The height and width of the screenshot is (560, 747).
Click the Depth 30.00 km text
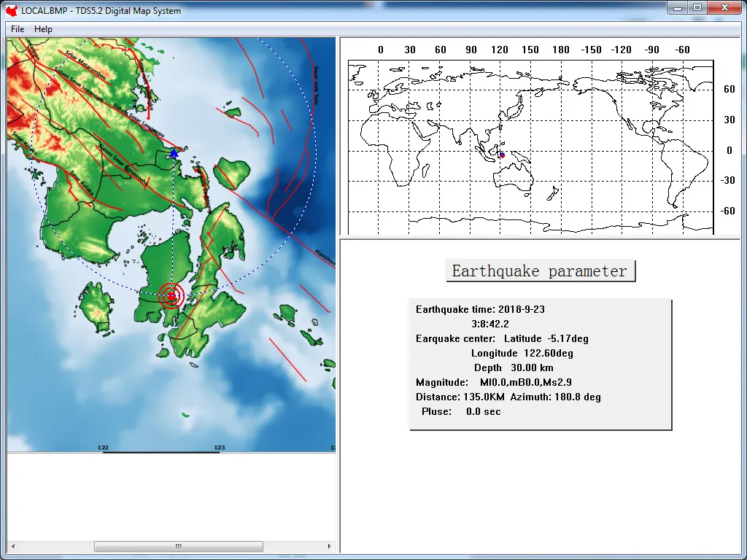pyautogui.click(x=514, y=367)
